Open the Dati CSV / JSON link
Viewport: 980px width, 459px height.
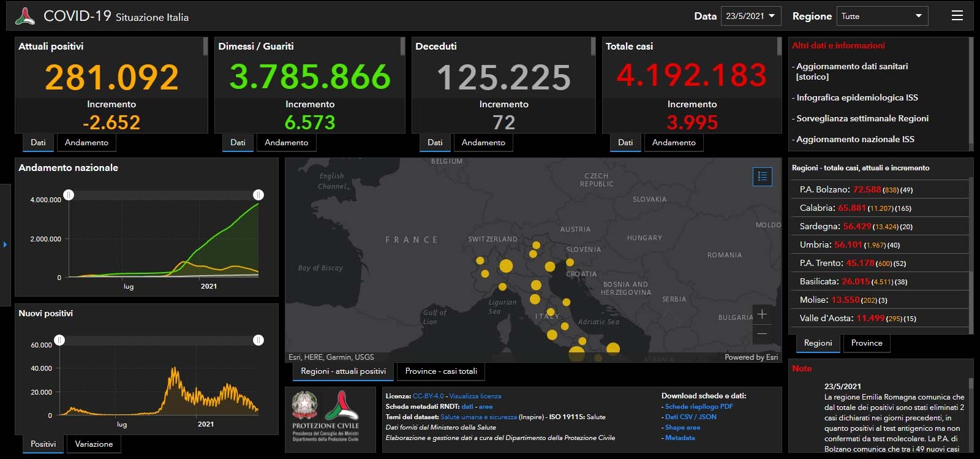click(691, 417)
